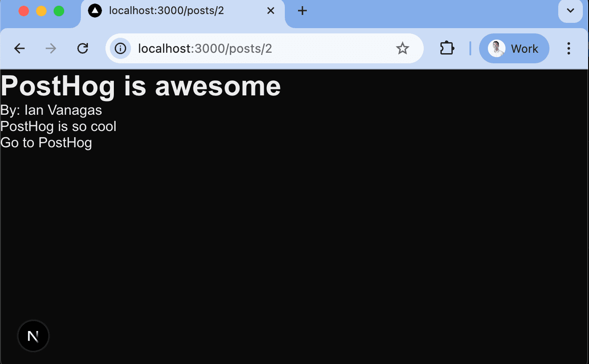Reload the page with the refresh icon

click(x=83, y=48)
